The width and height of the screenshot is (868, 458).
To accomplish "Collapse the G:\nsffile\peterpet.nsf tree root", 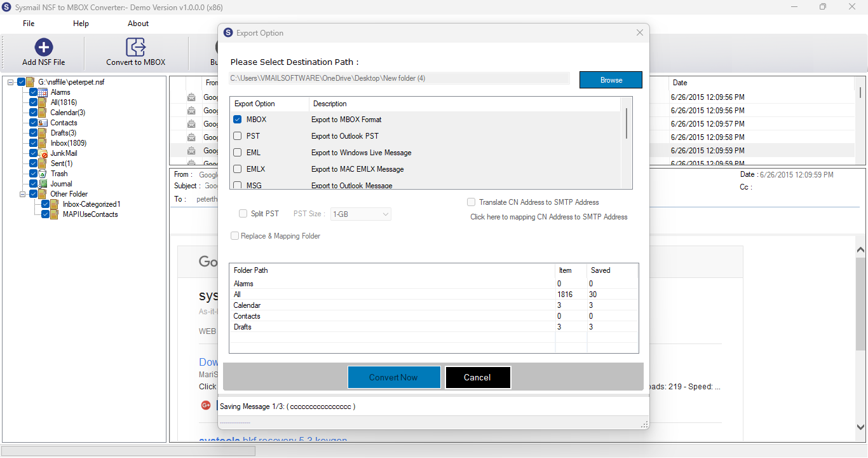I will pyautogui.click(x=11, y=82).
